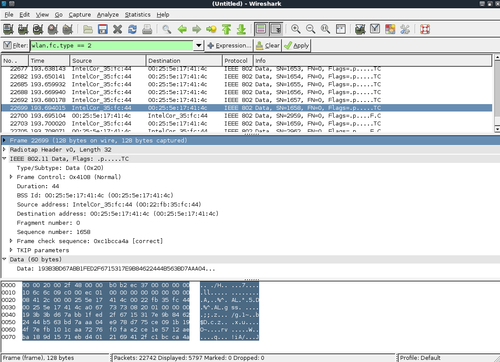The image size is (500, 362).
Task: Sort by Destination column header
Action: [x=184, y=61]
